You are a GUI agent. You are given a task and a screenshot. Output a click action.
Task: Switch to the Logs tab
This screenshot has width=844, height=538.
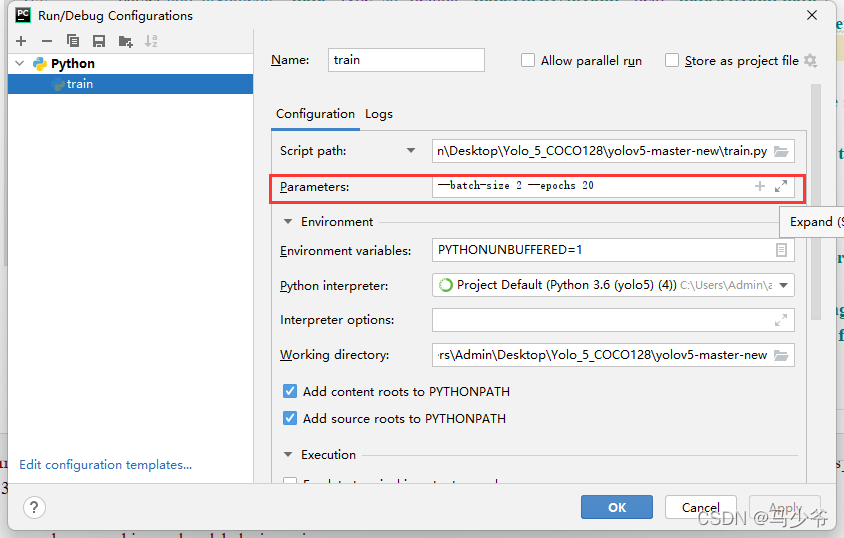click(379, 114)
